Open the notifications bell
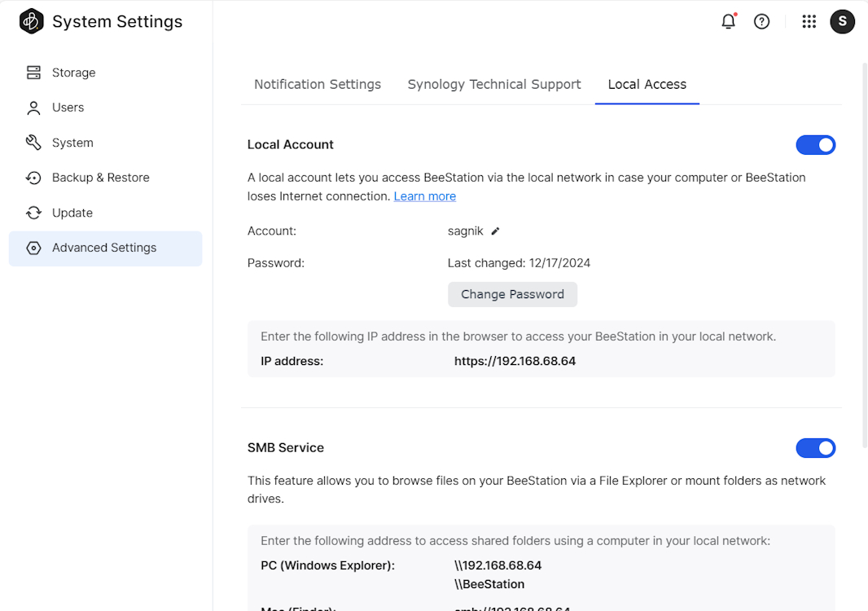Screen dimensions: 868x611 [728, 22]
